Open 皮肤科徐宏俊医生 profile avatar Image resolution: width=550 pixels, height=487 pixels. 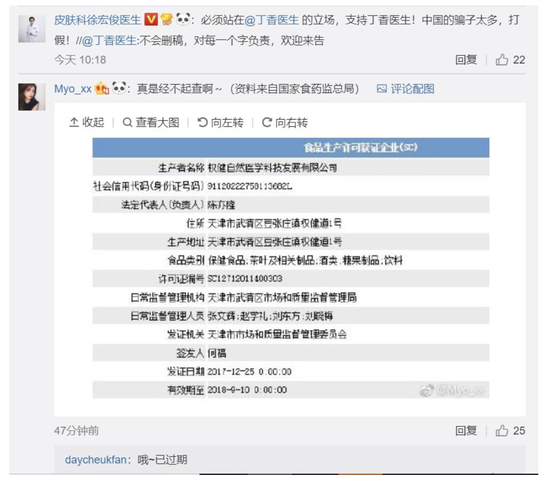(32, 29)
